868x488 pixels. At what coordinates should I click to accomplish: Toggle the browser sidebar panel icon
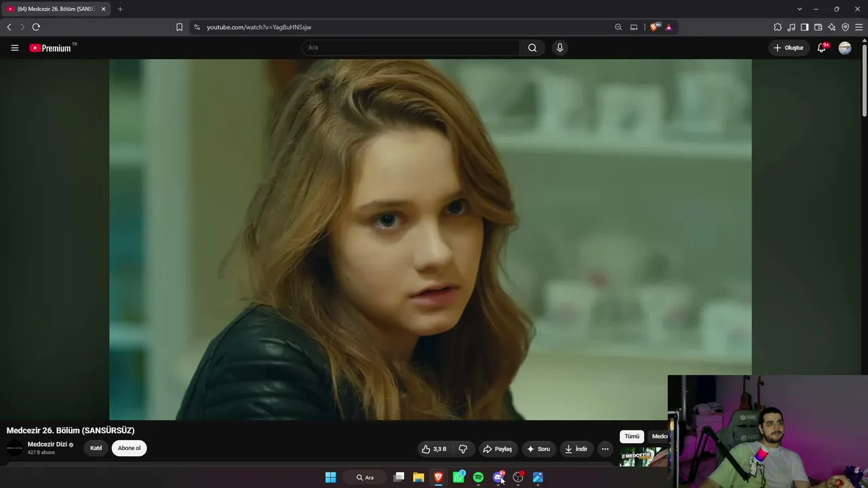coord(805,27)
